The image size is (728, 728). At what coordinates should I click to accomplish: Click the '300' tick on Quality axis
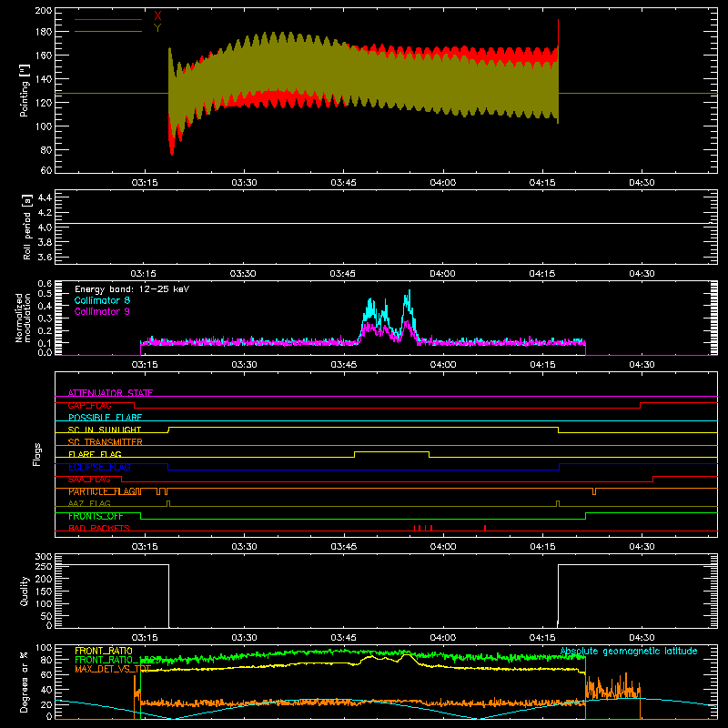43,557
